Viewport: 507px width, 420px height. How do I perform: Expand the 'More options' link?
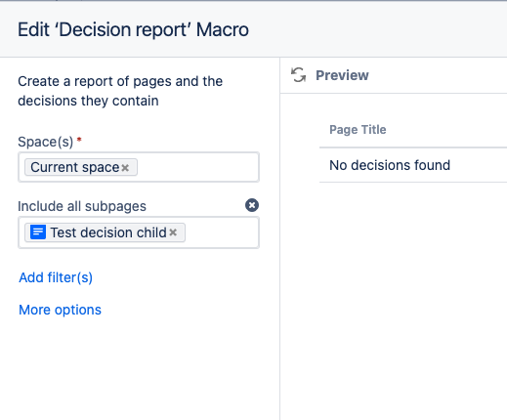tap(60, 310)
